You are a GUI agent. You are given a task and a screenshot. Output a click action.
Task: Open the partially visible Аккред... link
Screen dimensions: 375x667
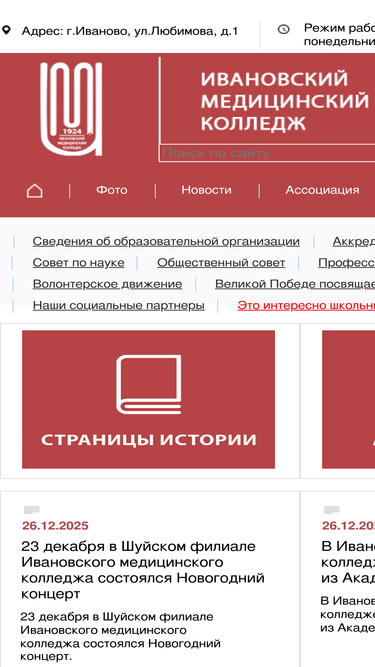tap(354, 242)
